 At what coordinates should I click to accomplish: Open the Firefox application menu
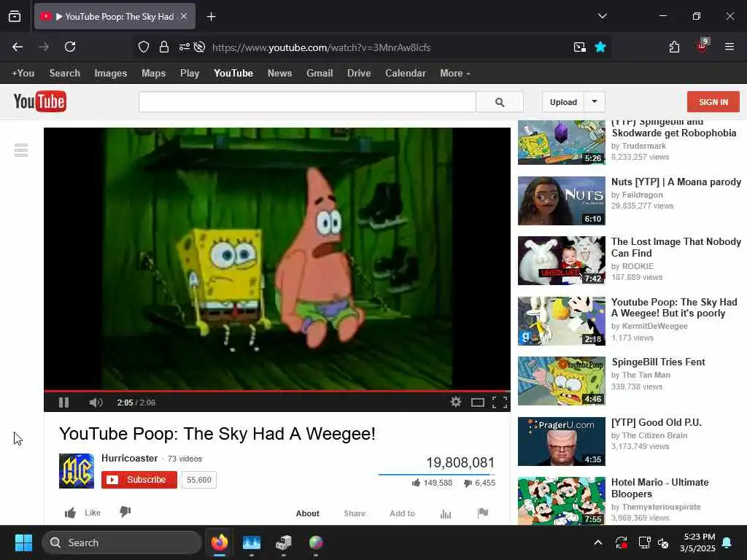tap(729, 47)
